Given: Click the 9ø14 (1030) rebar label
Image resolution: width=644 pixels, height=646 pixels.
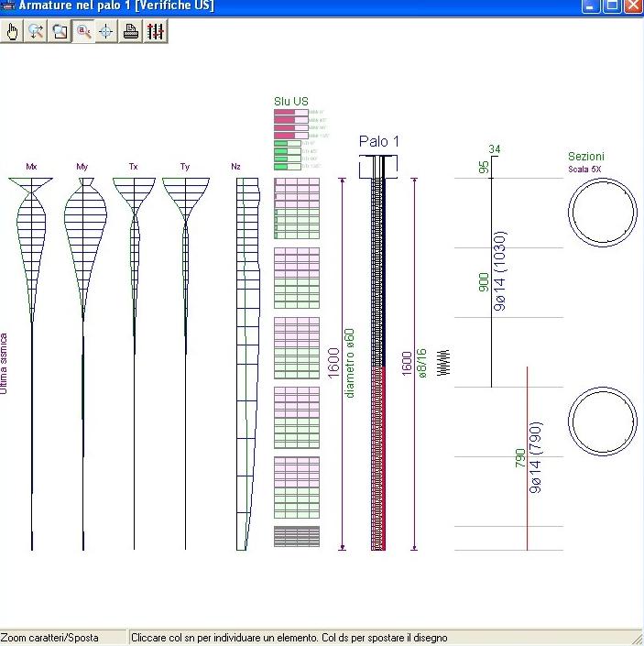Looking at the screenshot, I should [500, 272].
